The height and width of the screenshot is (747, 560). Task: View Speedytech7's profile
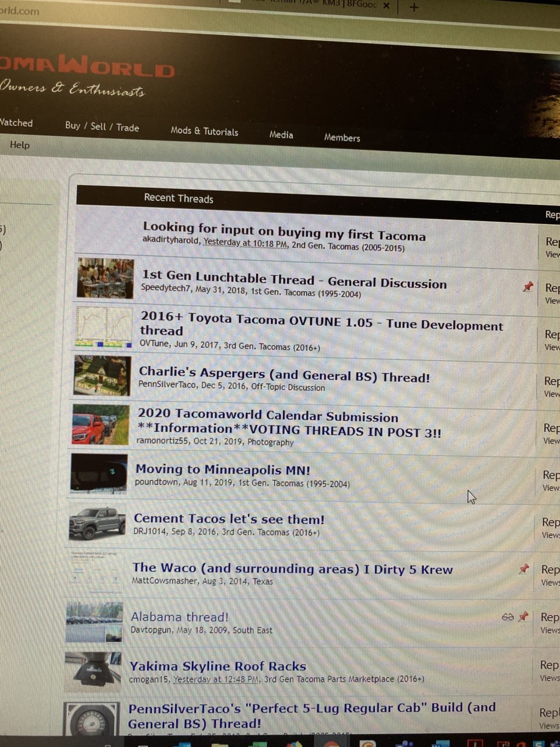166,288
